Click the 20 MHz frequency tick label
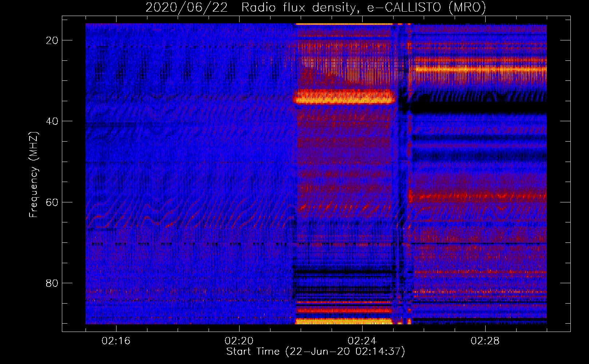Viewport: 589px width, 364px height. [x=52, y=40]
